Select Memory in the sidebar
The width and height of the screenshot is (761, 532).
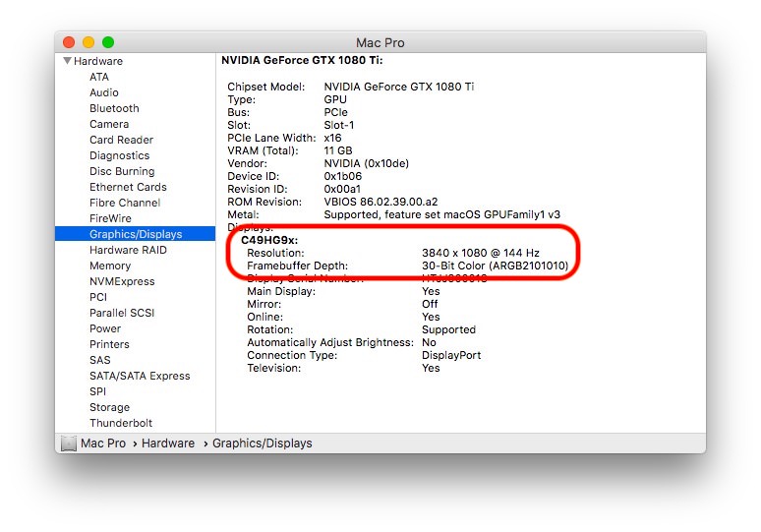pos(110,266)
